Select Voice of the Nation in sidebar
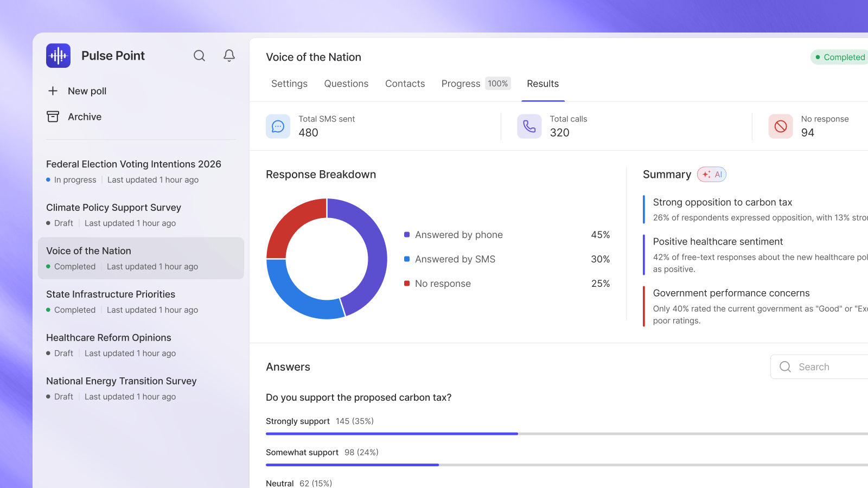The width and height of the screenshot is (868, 488). [141, 258]
